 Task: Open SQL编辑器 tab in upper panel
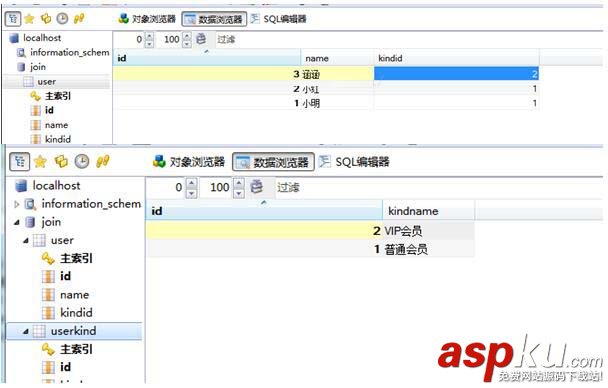[x=278, y=19]
